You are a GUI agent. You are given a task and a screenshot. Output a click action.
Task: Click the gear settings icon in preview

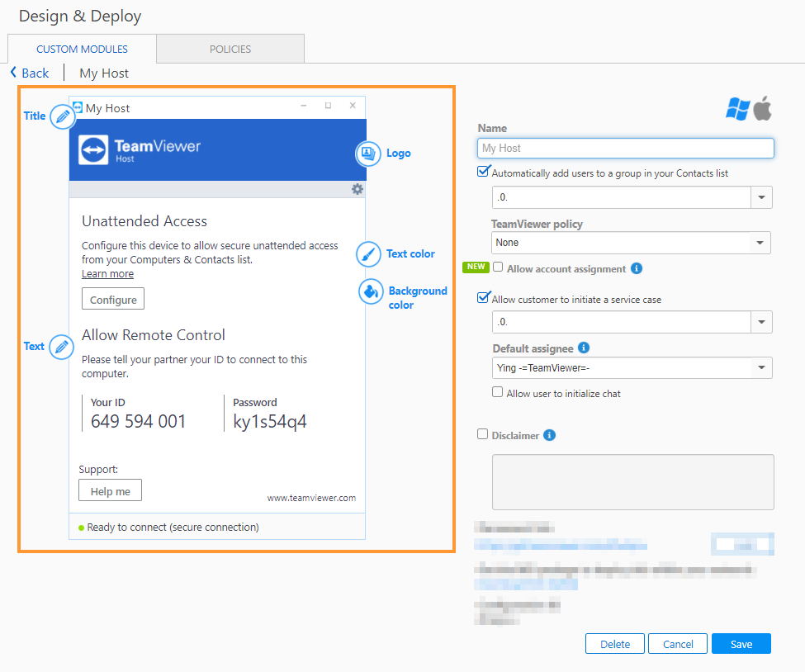click(357, 189)
